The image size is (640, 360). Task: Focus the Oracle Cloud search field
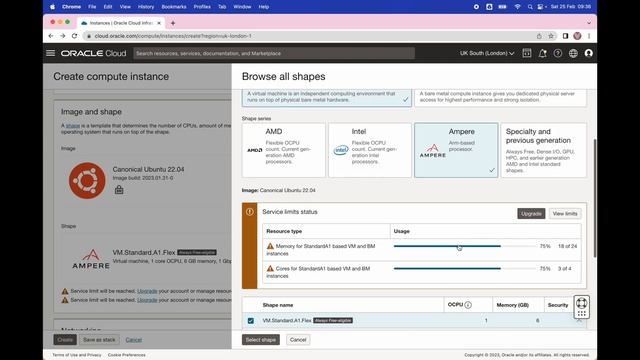tap(274, 53)
